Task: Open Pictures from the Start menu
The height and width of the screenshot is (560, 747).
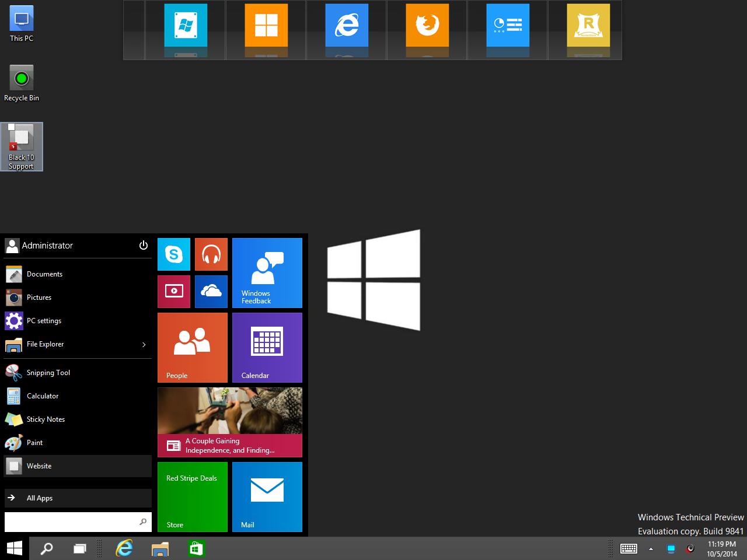Action: (78, 297)
